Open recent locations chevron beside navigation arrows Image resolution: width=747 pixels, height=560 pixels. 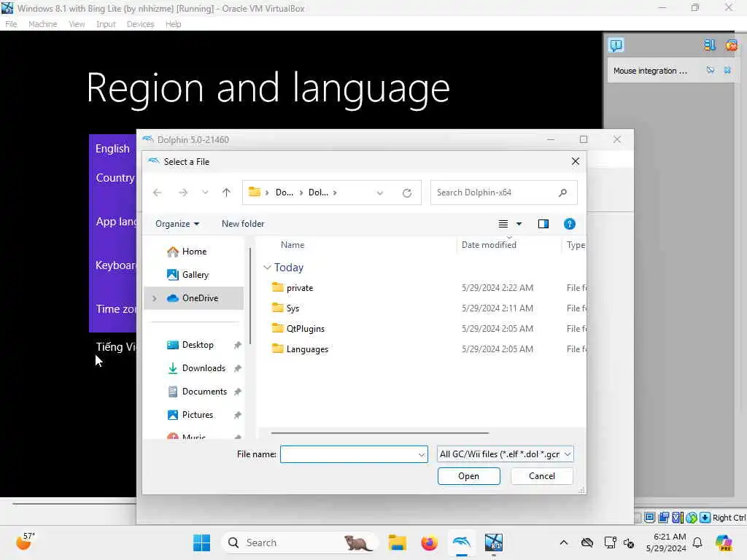pyautogui.click(x=205, y=192)
